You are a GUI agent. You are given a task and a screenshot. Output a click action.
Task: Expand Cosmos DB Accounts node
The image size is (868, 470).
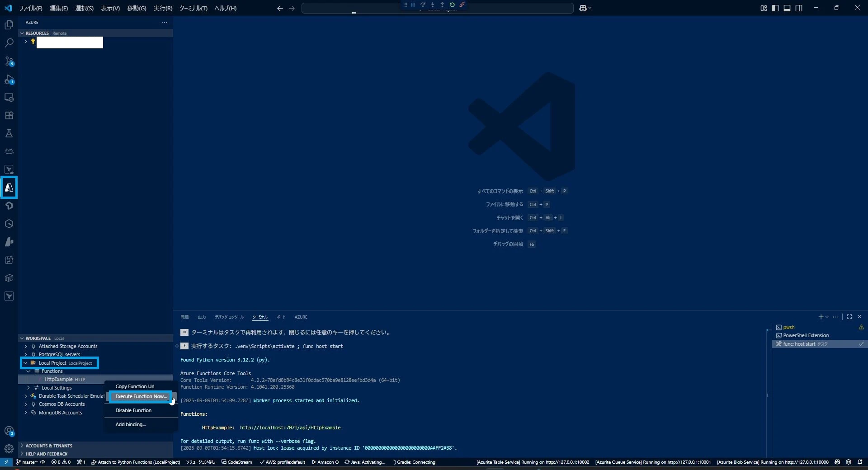tap(25, 404)
